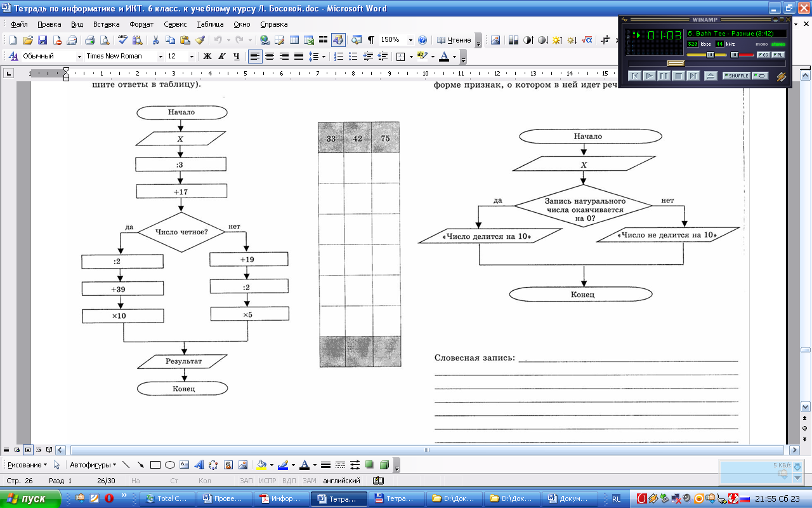Open the font color dropdown arrow in formatting toolbar
The image size is (812, 508).
click(455, 57)
